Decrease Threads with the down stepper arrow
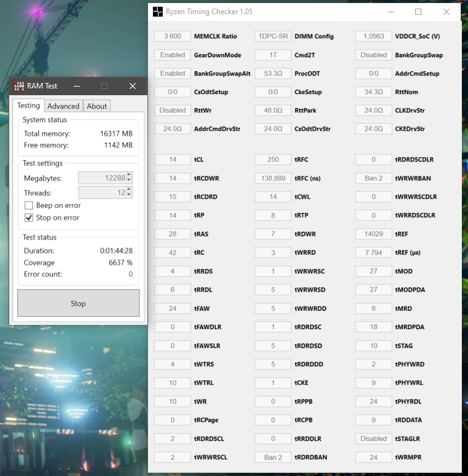Image resolution: width=468 pixels, height=476 pixels. point(129,195)
